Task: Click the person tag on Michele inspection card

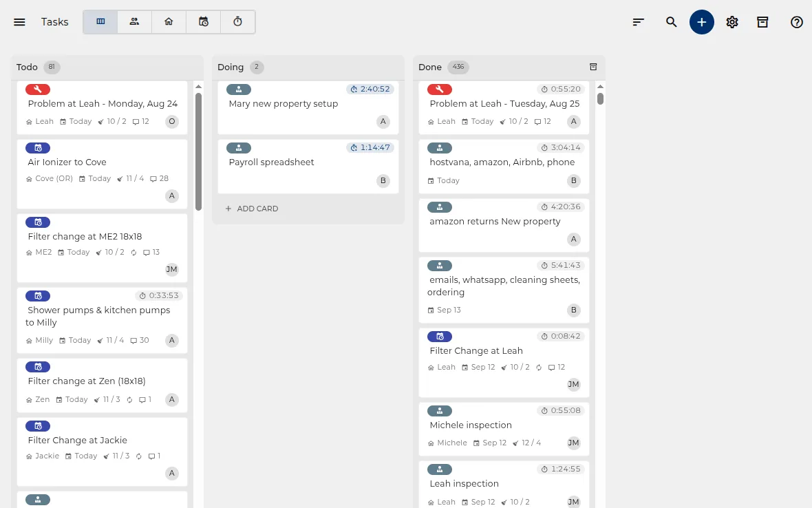Action: (440, 411)
